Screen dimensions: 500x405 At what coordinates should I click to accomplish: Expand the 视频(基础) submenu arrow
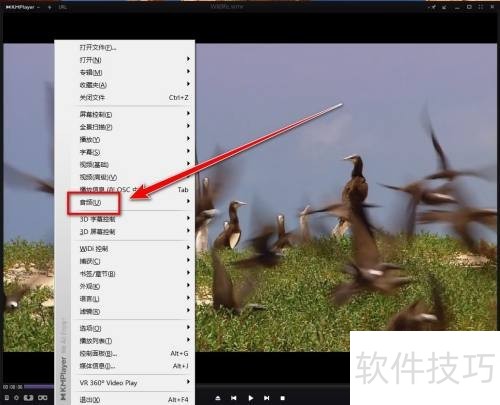(x=188, y=163)
